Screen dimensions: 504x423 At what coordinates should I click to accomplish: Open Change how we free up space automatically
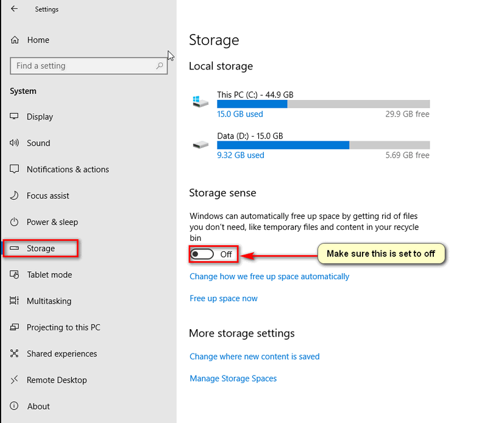(269, 277)
